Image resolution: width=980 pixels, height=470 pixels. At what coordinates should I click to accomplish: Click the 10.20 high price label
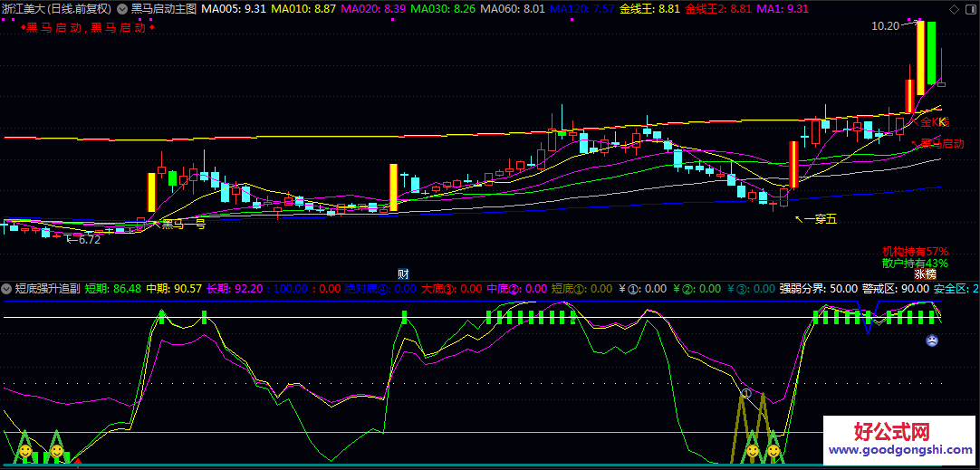point(885,25)
